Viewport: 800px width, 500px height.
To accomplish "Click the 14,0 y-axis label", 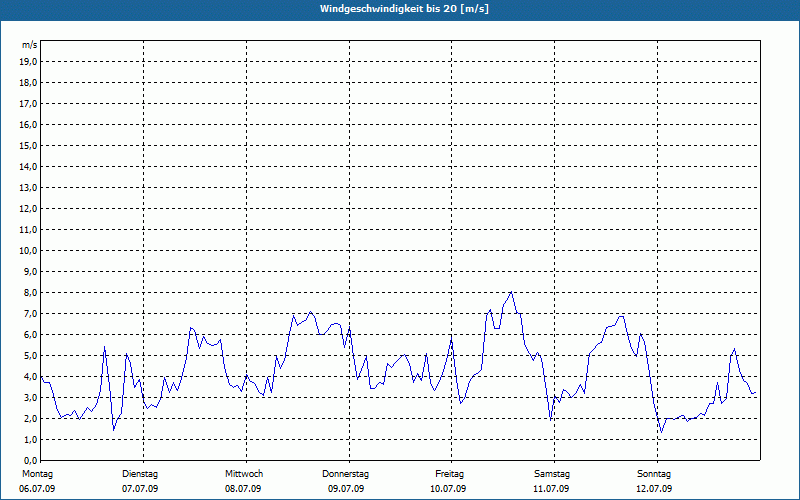I will point(29,167).
